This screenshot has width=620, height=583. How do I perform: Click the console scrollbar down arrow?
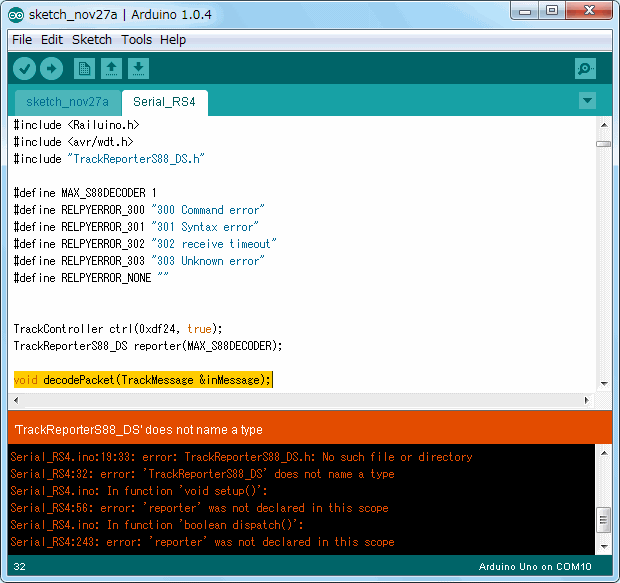604,547
